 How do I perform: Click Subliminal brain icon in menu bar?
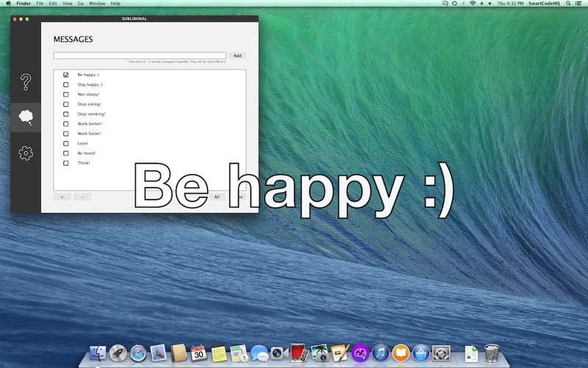pyautogui.click(x=445, y=4)
